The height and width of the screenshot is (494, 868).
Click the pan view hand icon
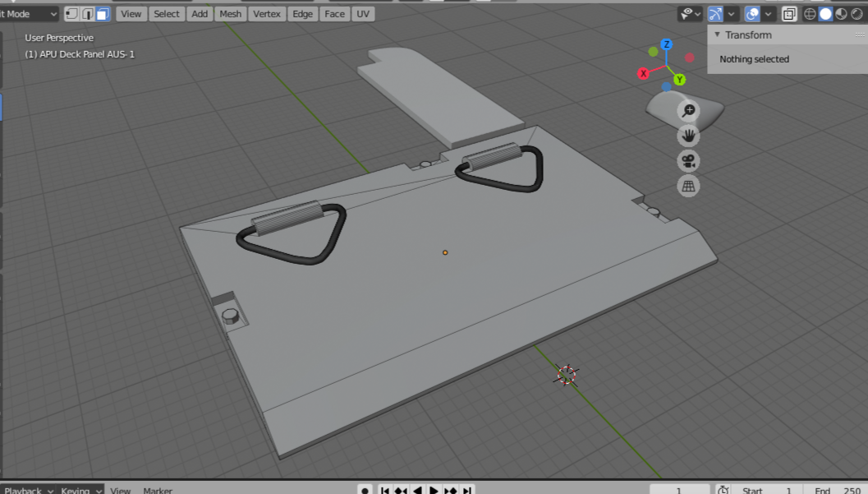pos(689,136)
